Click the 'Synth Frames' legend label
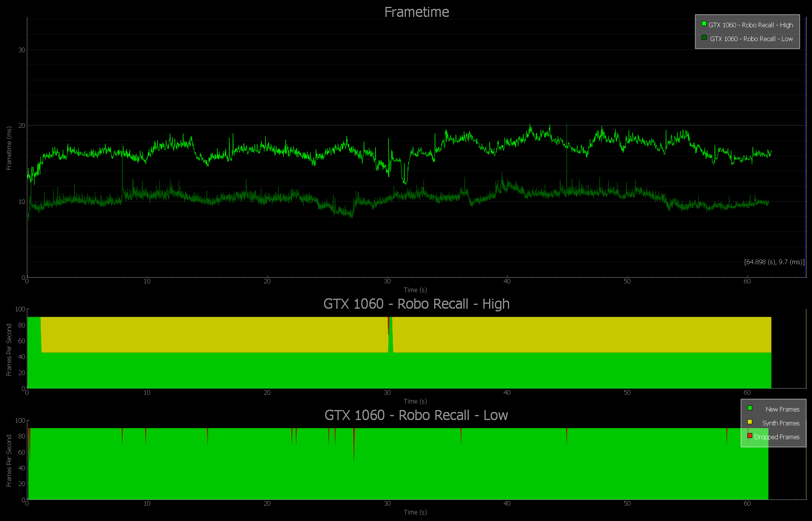The height and width of the screenshot is (521, 812). 781,423
